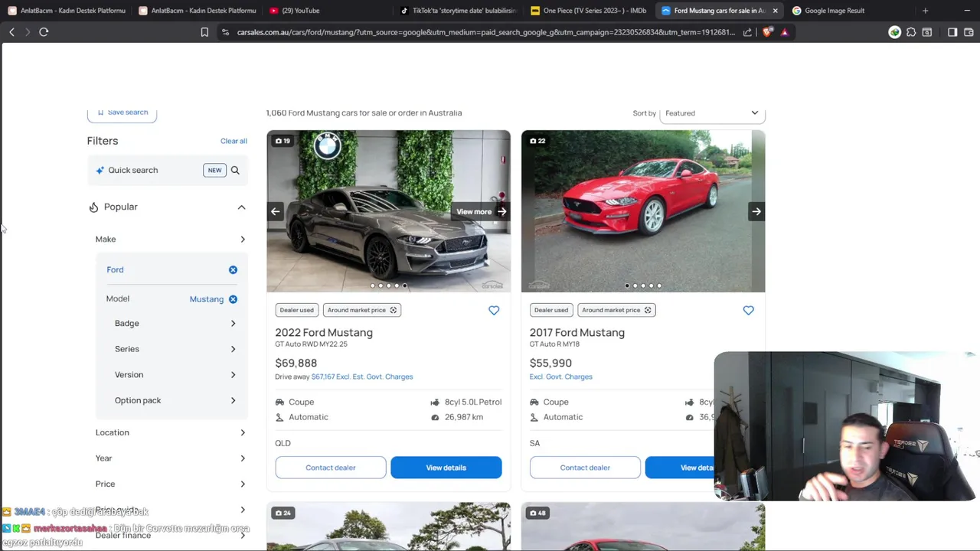Click the address bar URL
Screen dimensions: 980x551
(x=485, y=32)
